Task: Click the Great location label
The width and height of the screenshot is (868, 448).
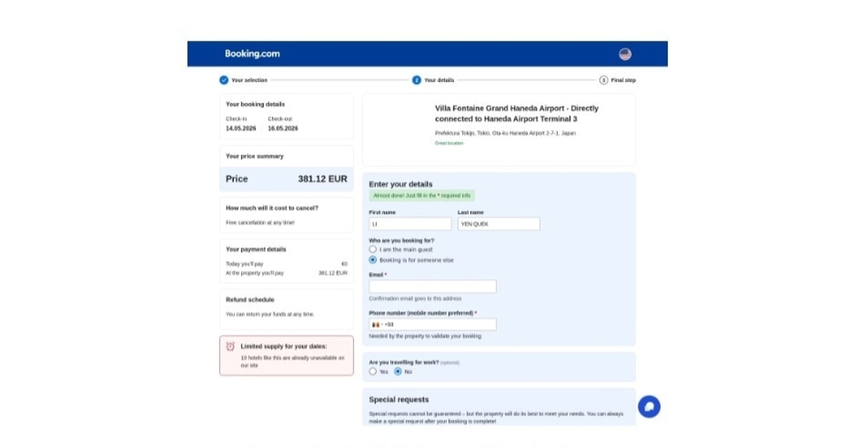Action: 449,143
